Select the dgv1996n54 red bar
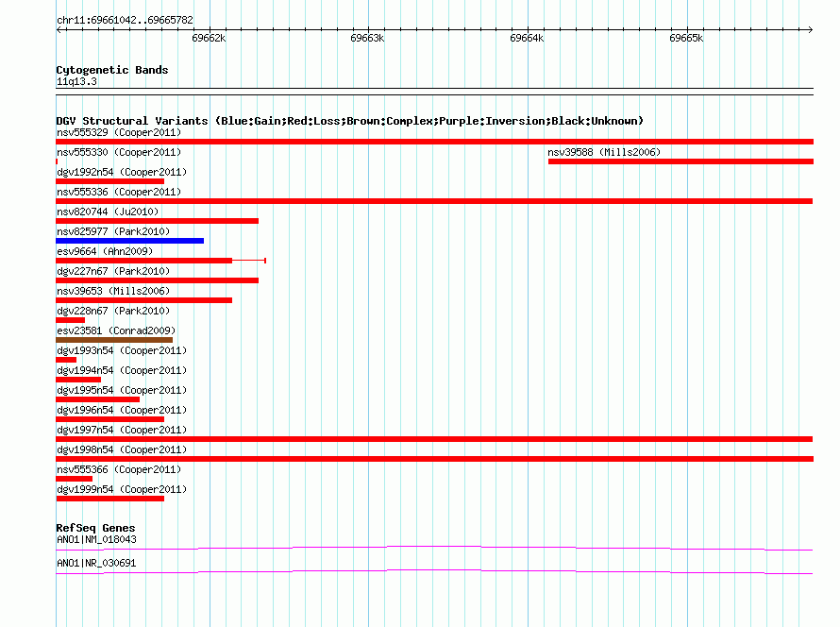 109,419
